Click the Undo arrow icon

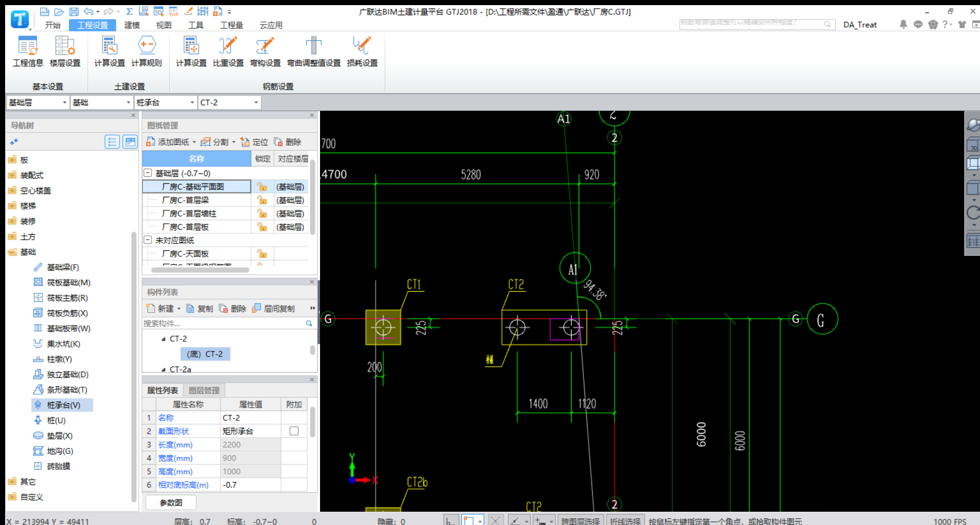(89, 11)
